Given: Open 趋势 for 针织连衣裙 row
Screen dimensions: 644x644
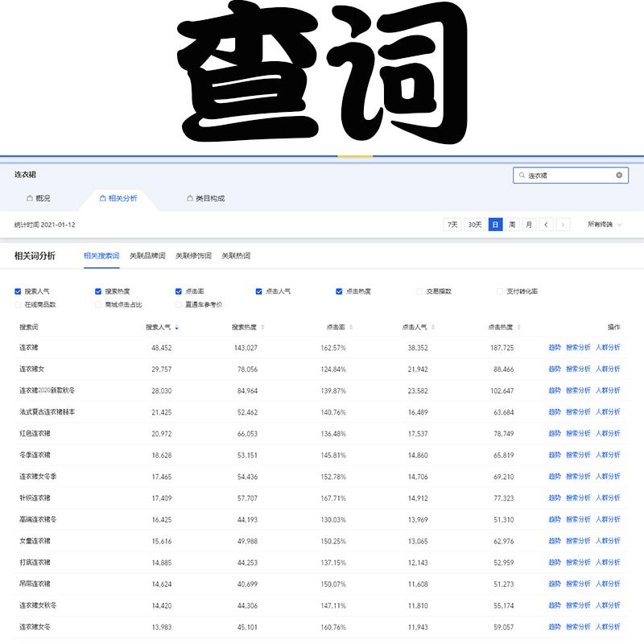Looking at the screenshot, I should (x=555, y=497).
